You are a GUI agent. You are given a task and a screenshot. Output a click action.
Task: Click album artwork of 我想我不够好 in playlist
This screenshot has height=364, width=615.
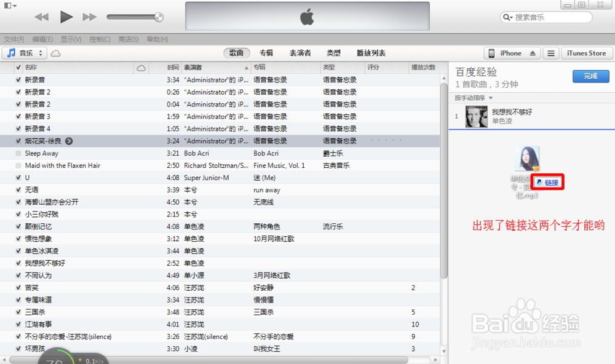click(x=476, y=116)
